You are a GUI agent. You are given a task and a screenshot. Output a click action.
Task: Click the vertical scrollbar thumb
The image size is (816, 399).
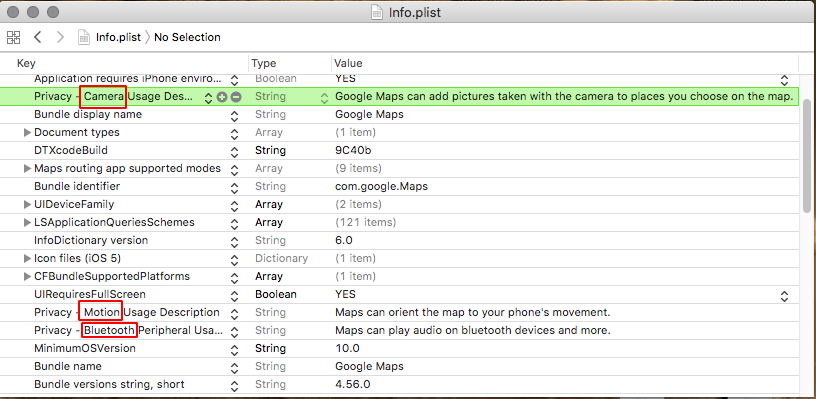(807, 155)
